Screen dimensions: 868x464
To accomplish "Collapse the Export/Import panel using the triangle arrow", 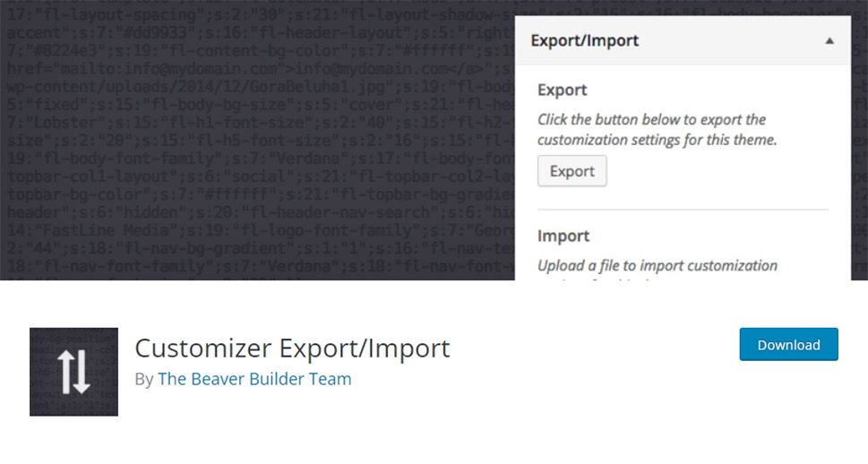I will pyautogui.click(x=829, y=40).
